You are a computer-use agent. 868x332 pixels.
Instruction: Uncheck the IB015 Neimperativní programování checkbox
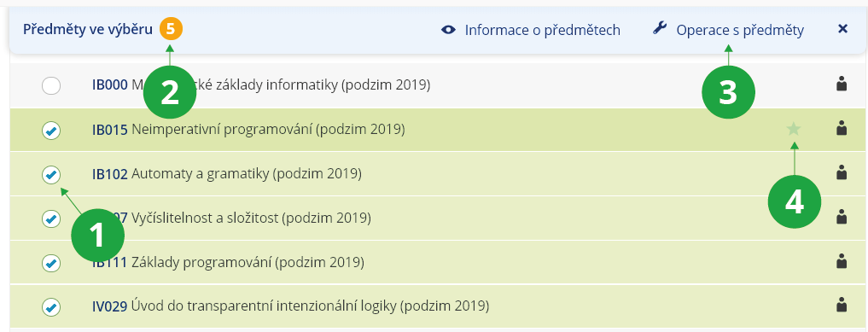[x=51, y=131]
